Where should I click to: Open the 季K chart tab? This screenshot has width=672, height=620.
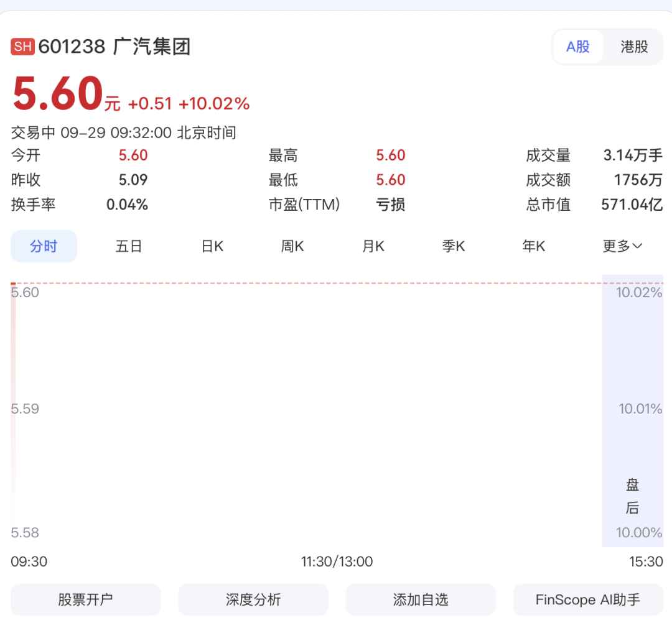pyautogui.click(x=454, y=246)
